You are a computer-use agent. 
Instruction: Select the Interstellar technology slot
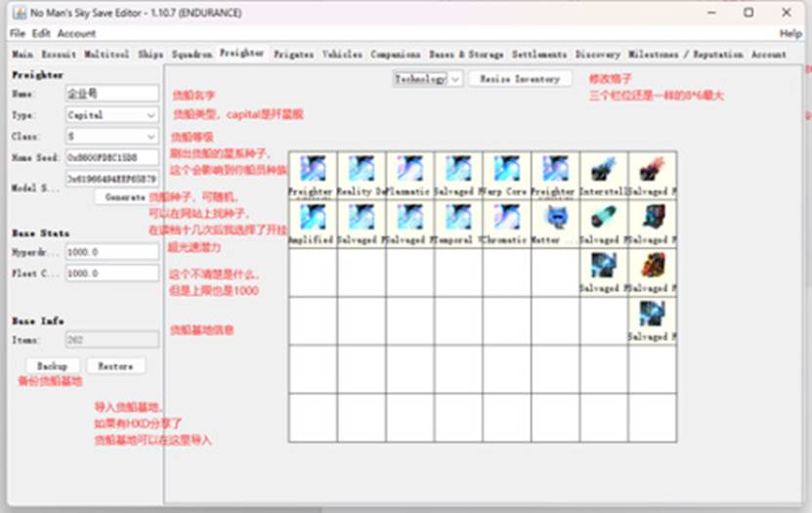[604, 176]
